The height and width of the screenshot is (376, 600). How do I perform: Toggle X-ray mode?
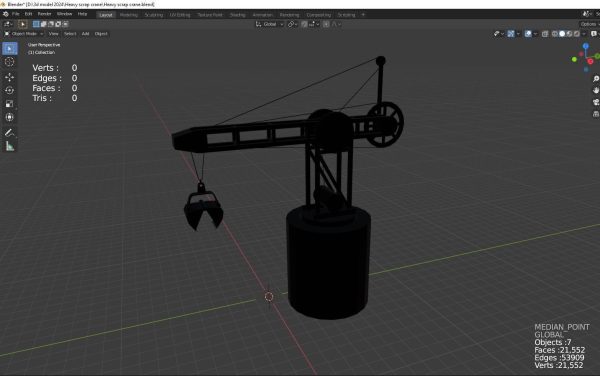[x=545, y=34]
